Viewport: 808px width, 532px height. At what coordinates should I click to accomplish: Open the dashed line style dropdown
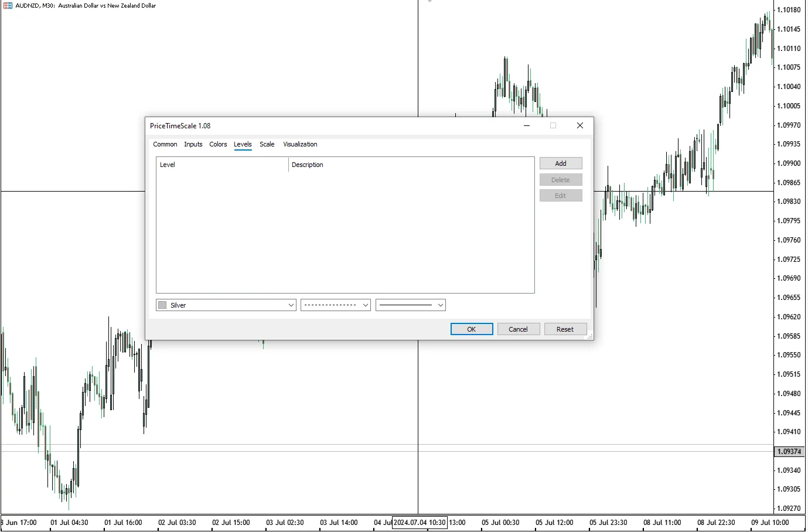[x=336, y=305]
